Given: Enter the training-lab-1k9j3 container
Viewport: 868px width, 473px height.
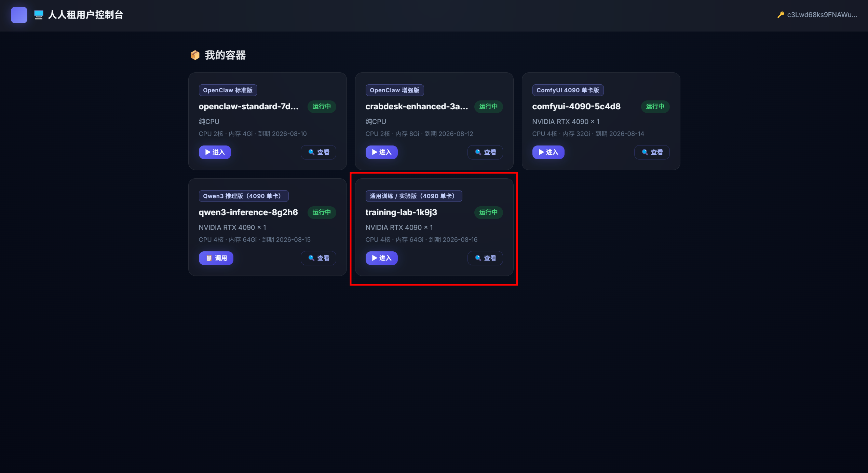Looking at the screenshot, I should point(381,258).
